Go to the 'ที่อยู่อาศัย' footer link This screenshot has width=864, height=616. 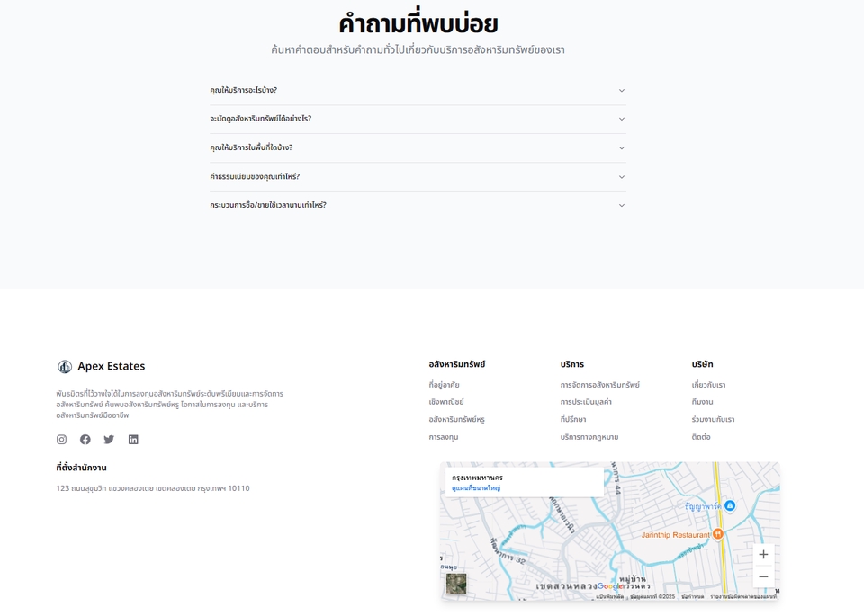point(445,385)
